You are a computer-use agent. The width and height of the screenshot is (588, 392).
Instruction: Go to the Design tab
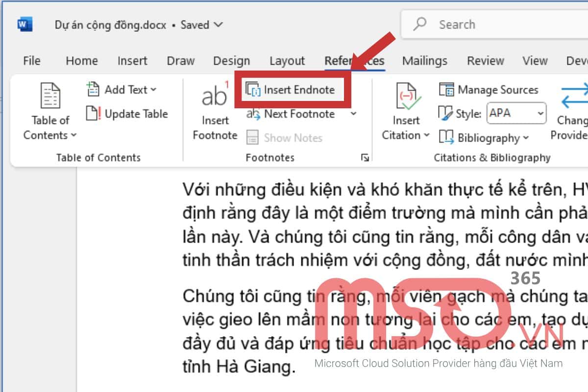pos(232,61)
